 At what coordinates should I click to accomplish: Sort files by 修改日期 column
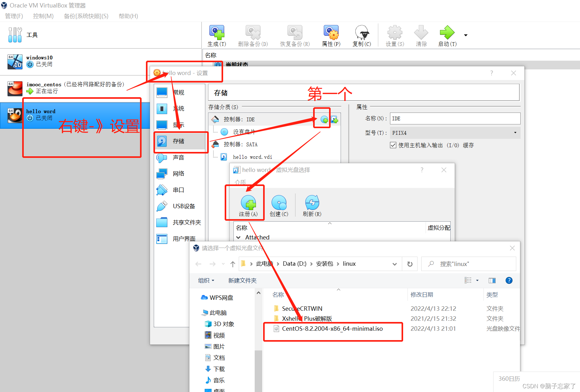[x=422, y=295]
